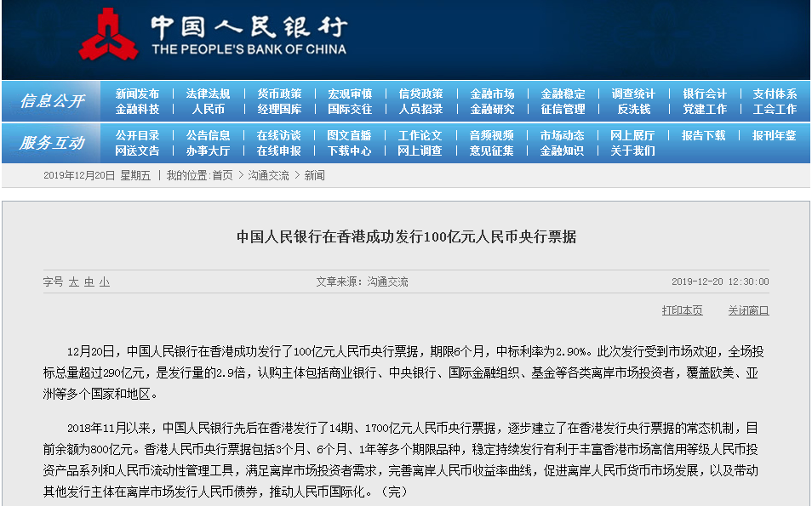This screenshot has width=812, height=506.
Task: Navigate to 调查统计 section
Action: click(x=633, y=94)
